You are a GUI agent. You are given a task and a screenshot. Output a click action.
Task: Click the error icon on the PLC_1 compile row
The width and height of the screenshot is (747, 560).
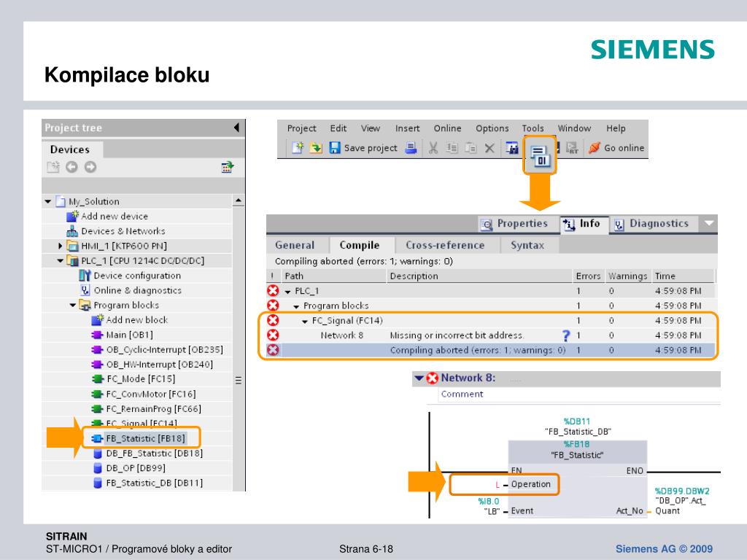[273, 291]
